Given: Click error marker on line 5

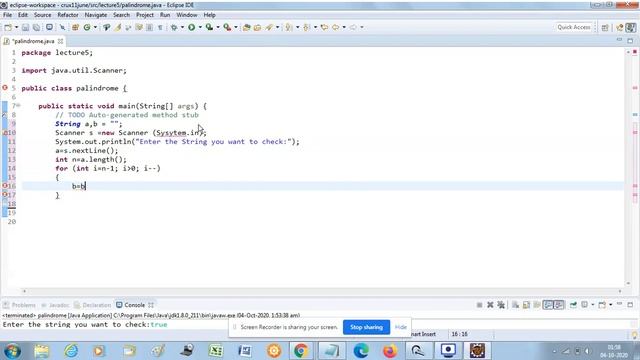Looking at the screenshot, I should coord(5,88).
